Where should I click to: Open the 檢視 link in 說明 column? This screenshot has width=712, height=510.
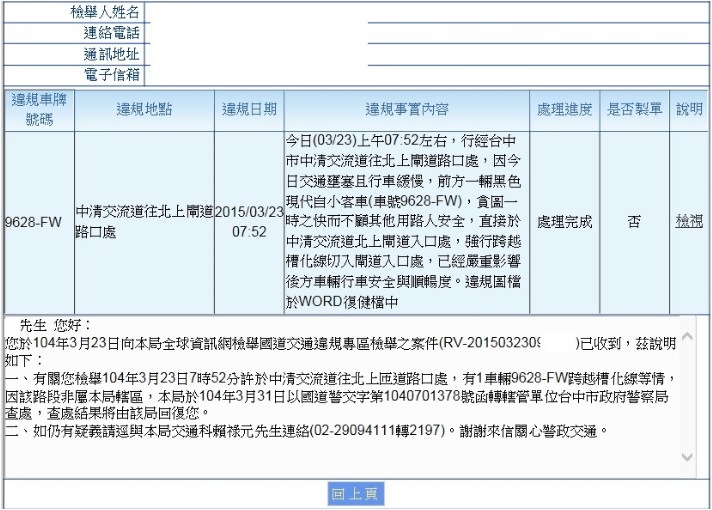coord(689,222)
